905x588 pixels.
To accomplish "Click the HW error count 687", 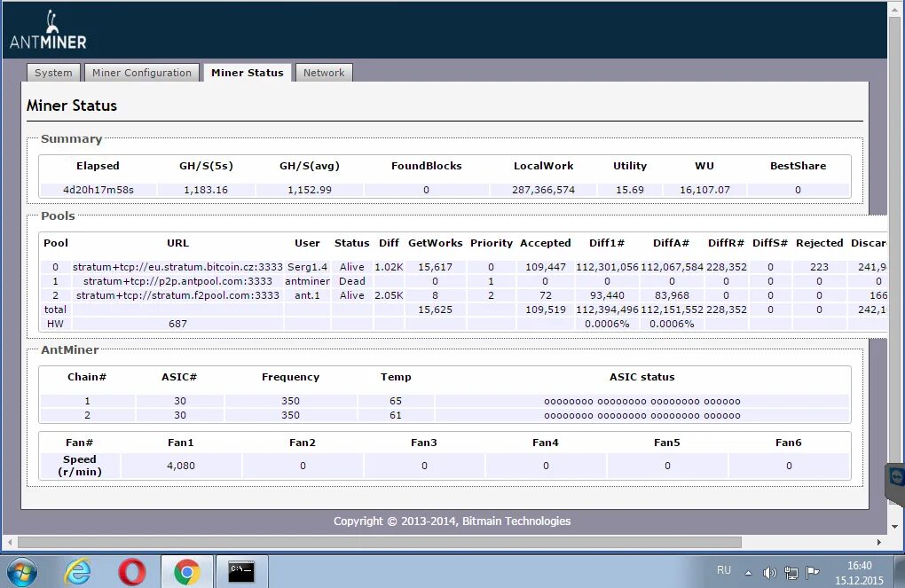I will (177, 324).
